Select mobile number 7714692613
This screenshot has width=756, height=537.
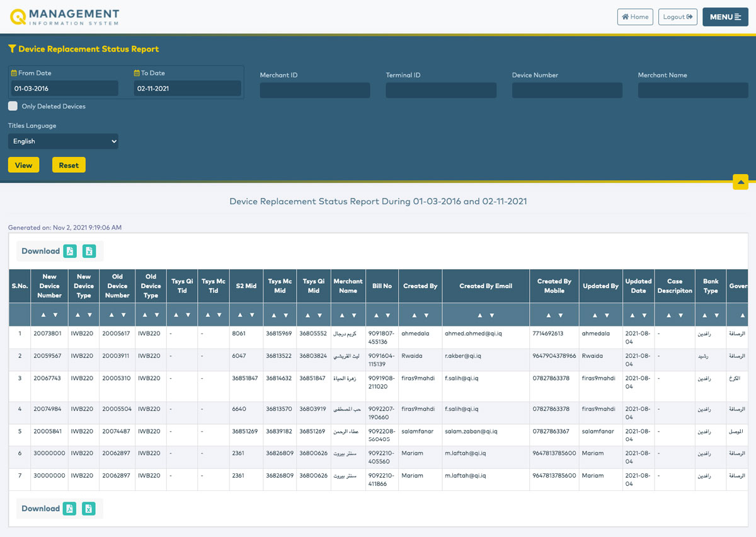point(548,333)
